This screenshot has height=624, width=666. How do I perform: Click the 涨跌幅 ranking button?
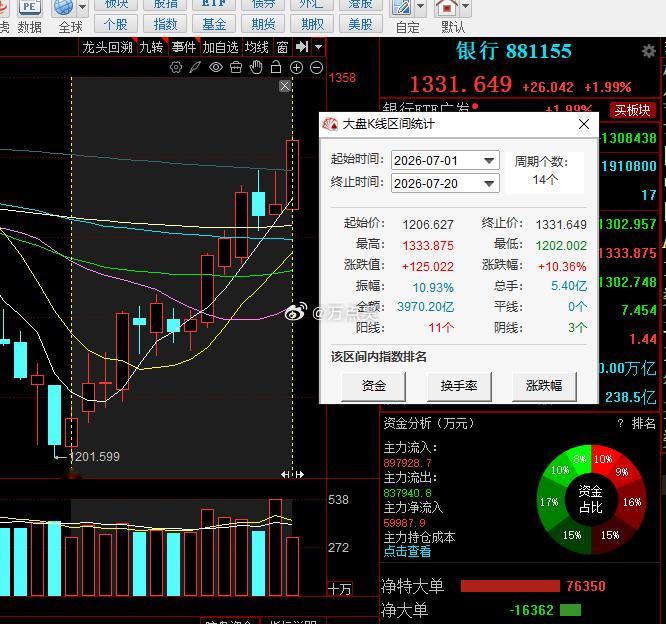coord(544,386)
